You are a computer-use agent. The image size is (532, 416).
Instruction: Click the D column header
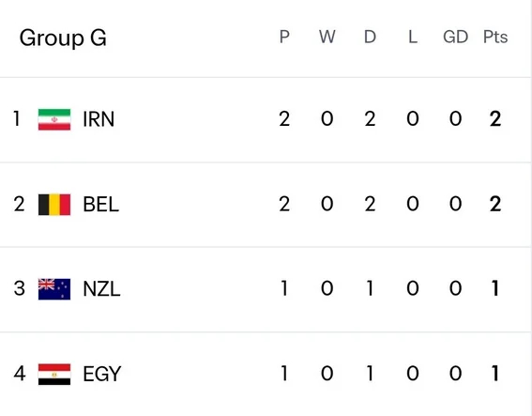370,37
